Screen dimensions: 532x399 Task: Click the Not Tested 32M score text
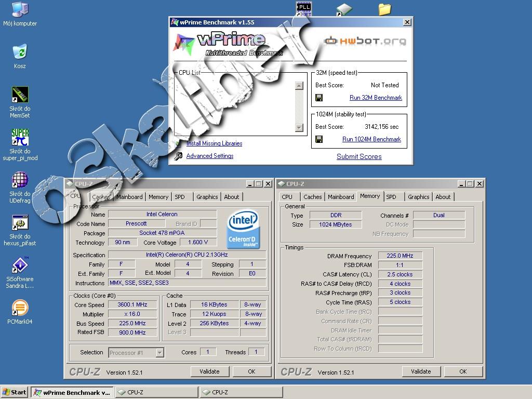(x=384, y=85)
